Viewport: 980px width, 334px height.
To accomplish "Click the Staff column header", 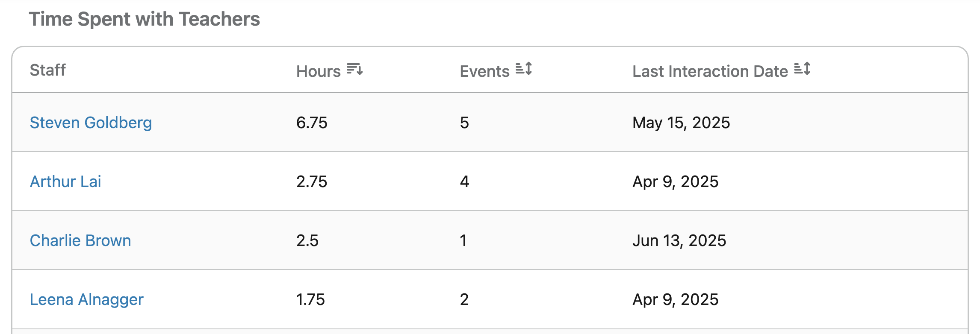I will [47, 70].
